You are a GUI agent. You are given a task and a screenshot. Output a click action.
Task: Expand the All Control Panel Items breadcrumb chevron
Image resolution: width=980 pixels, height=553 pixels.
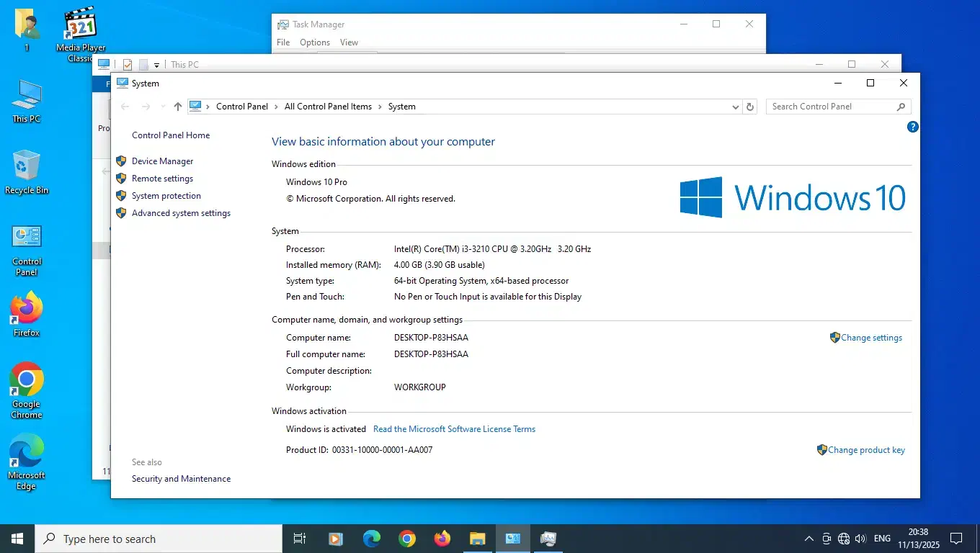(x=380, y=107)
